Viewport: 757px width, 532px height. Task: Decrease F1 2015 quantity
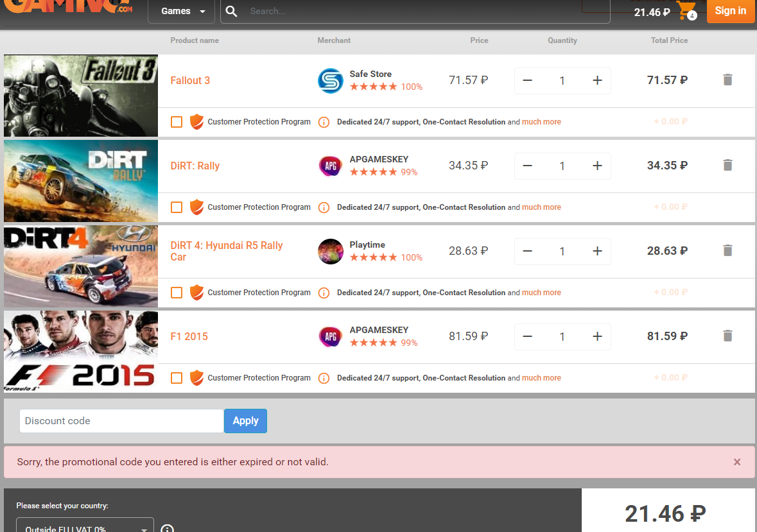click(527, 337)
